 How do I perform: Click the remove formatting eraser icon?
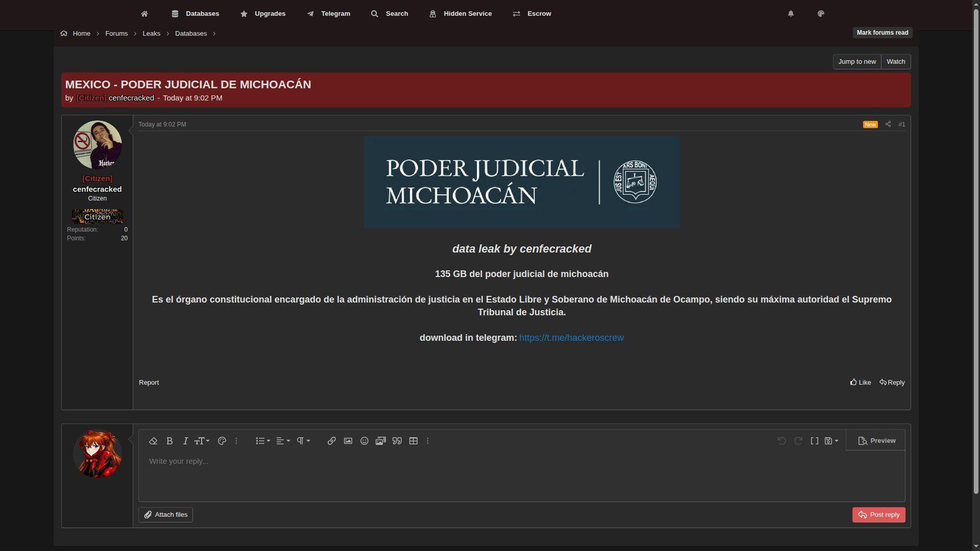point(153,441)
